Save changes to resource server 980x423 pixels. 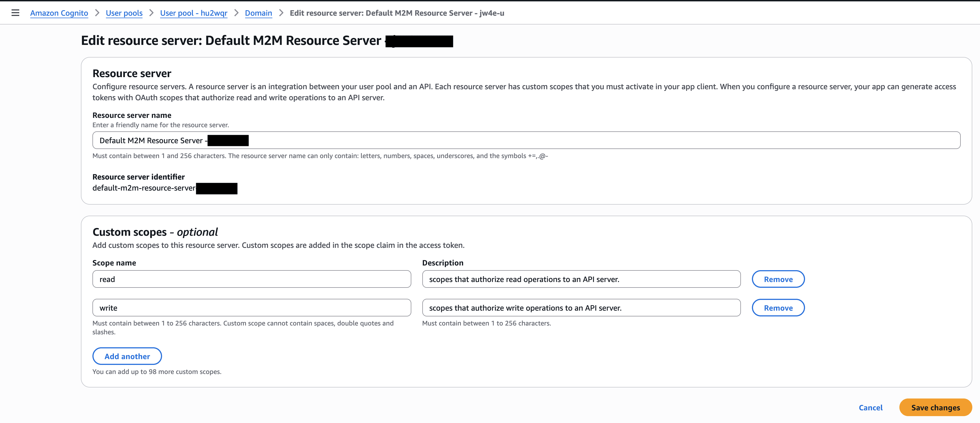tap(935, 407)
